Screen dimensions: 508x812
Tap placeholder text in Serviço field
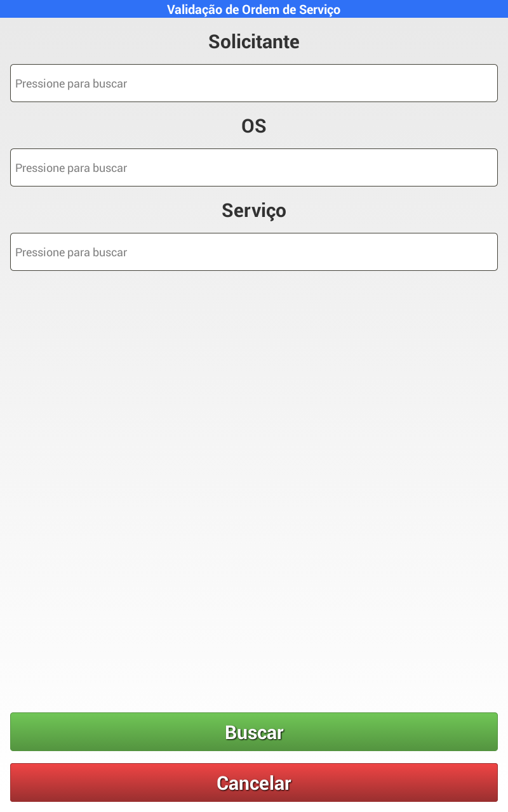(71, 252)
